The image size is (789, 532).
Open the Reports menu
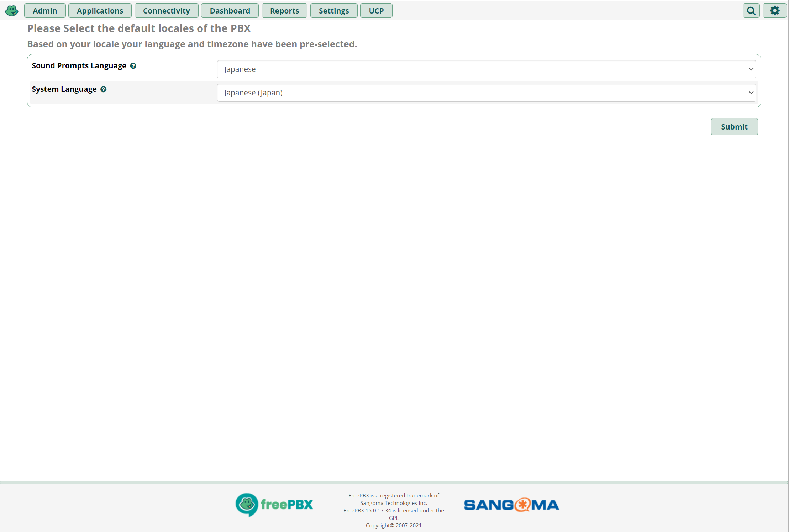coord(284,11)
